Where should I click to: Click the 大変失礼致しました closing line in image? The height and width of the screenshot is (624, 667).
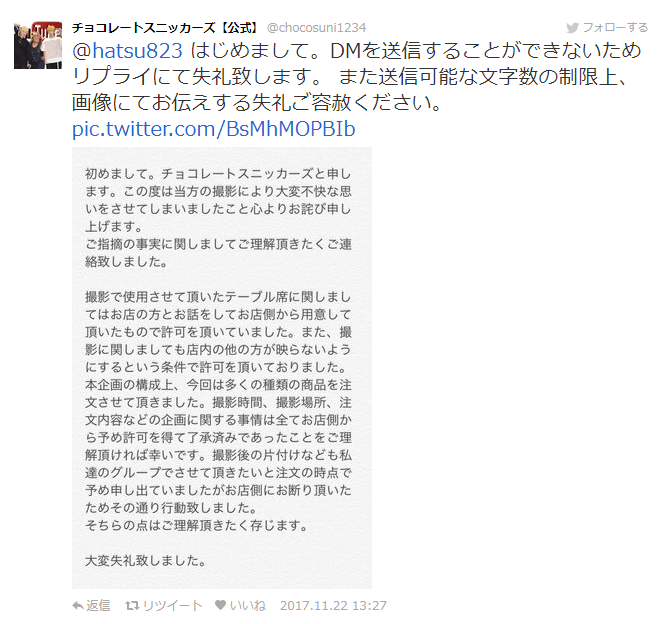pos(145,561)
